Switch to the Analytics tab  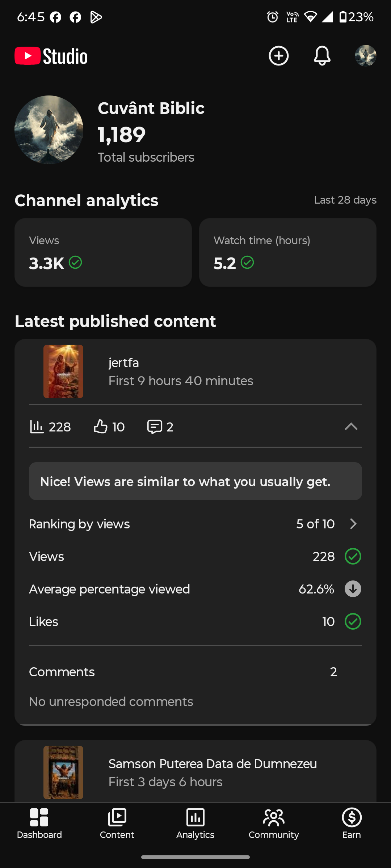click(x=195, y=824)
